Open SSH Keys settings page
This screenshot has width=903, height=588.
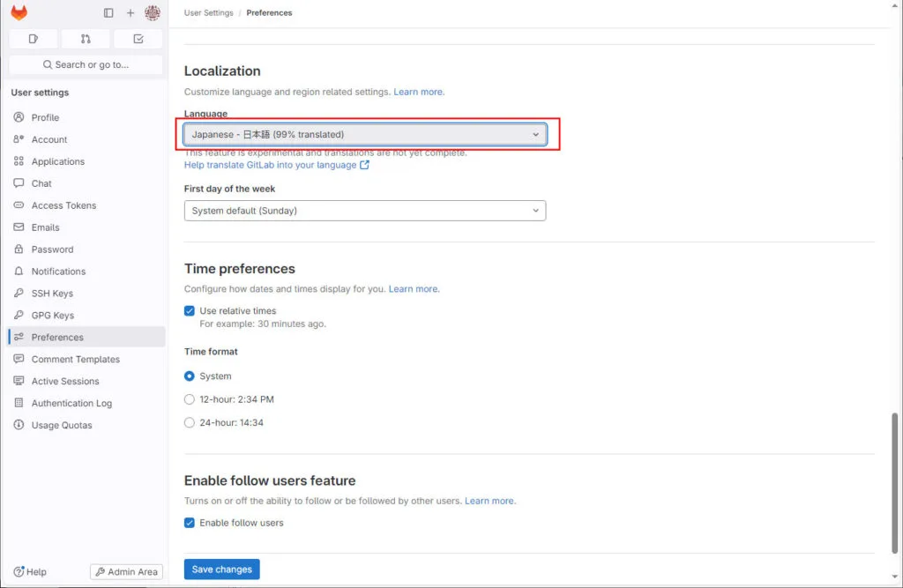point(52,294)
